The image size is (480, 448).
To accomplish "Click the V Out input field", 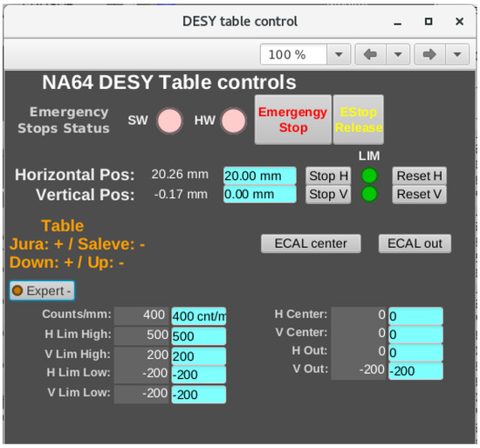I will coord(415,371).
